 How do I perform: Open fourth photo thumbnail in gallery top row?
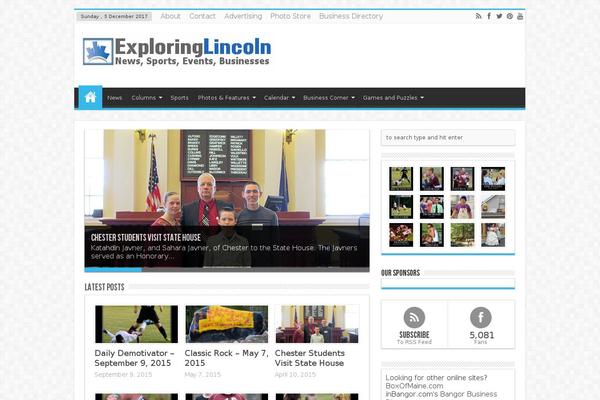tap(493, 179)
